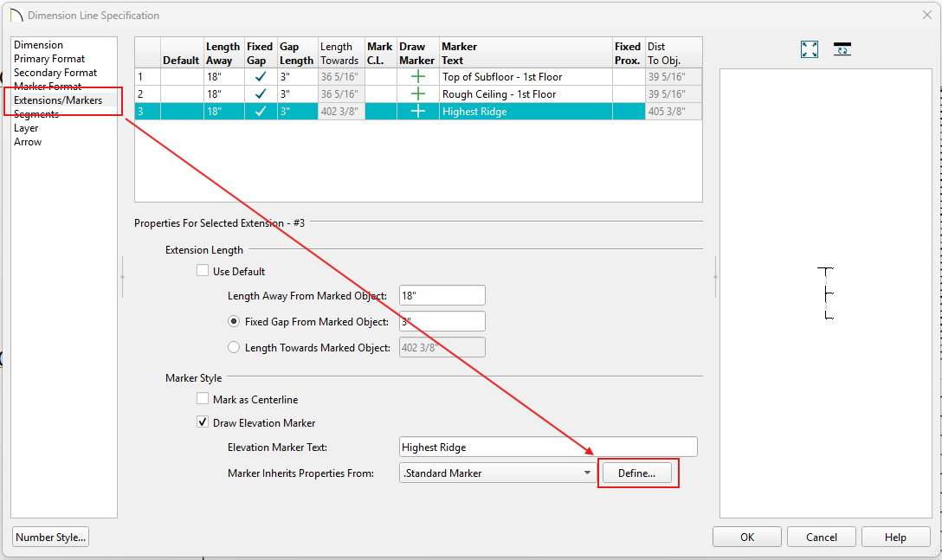942x560 pixels.
Task: Click the preview view options icon
Action: coord(842,49)
